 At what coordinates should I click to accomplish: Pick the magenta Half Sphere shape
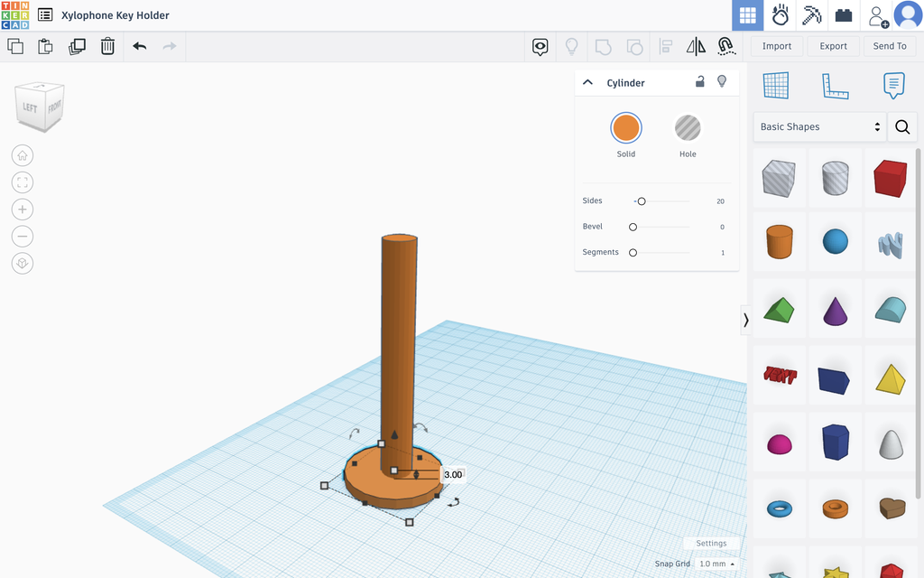point(779,443)
